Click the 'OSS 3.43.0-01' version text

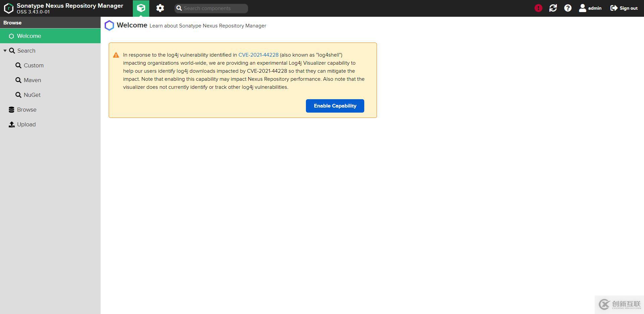(x=33, y=12)
